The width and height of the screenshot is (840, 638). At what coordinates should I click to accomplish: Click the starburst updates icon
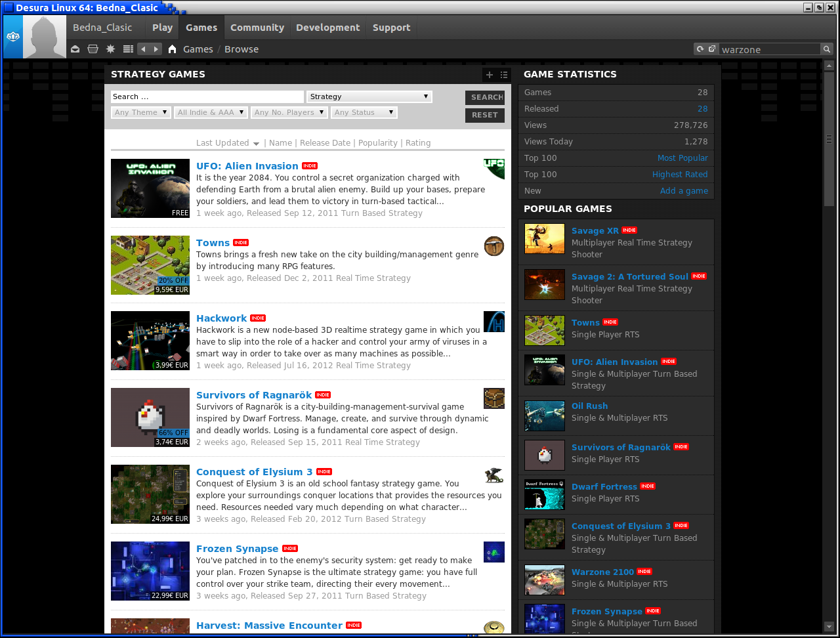110,49
